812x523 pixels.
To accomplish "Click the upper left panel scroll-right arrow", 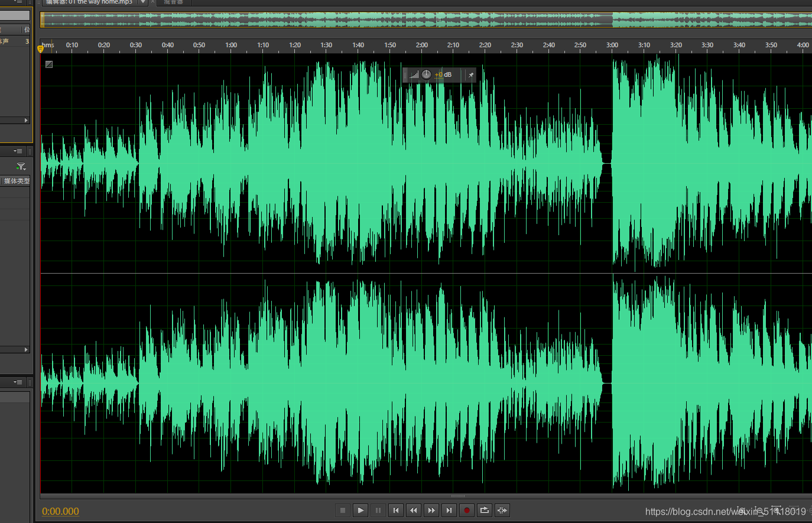I will pos(26,120).
